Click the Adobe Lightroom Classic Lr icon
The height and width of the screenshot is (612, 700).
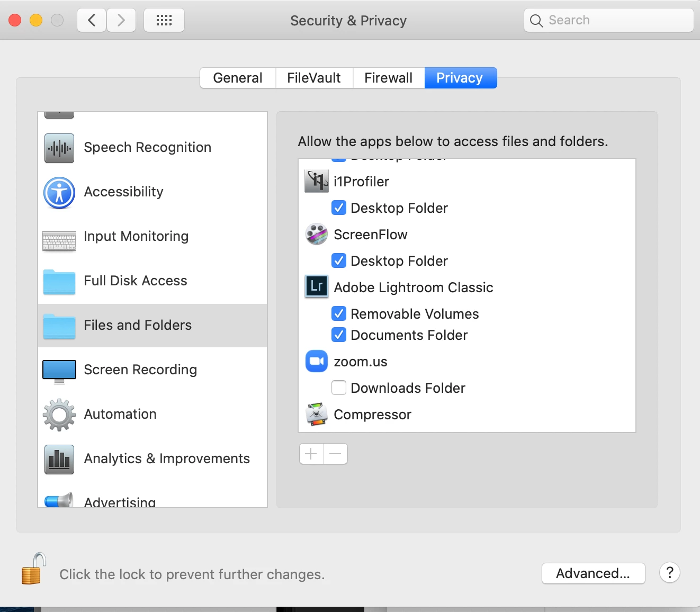pyautogui.click(x=317, y=286)
